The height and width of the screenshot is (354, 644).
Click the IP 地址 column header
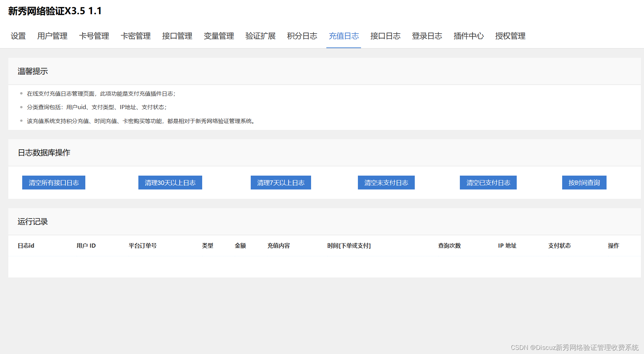(507, 246)
